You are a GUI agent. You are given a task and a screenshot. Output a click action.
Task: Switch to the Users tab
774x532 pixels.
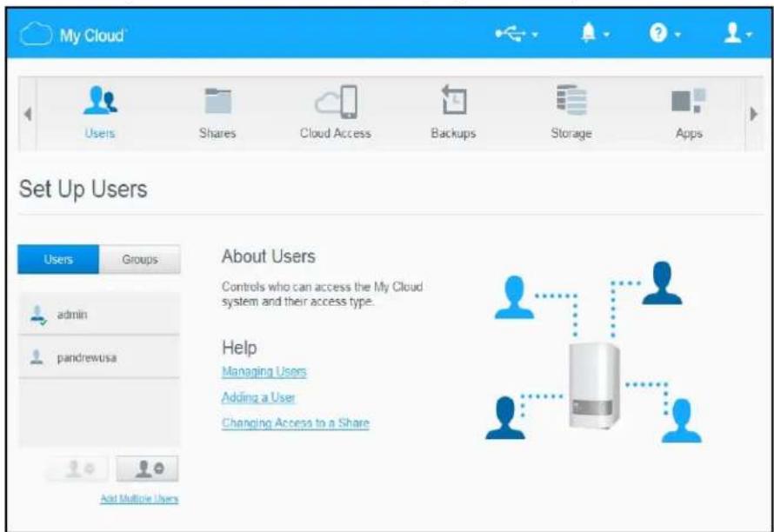coord(58,259)
